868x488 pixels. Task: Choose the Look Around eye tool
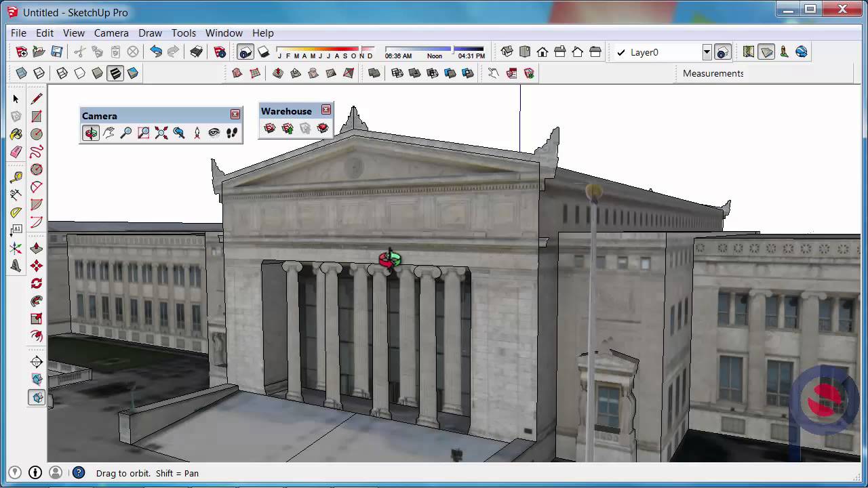click(x=214, y=133)
